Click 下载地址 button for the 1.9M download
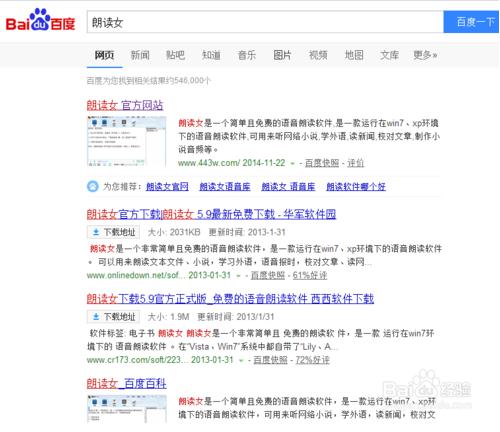This screenshot has width=500, height=432. (x=114, y=317)
